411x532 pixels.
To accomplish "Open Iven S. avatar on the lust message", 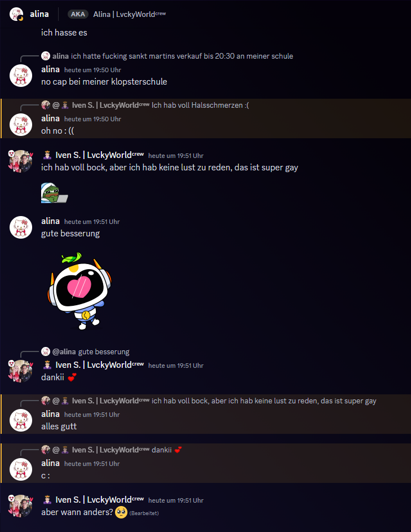I will pos(21,161).
